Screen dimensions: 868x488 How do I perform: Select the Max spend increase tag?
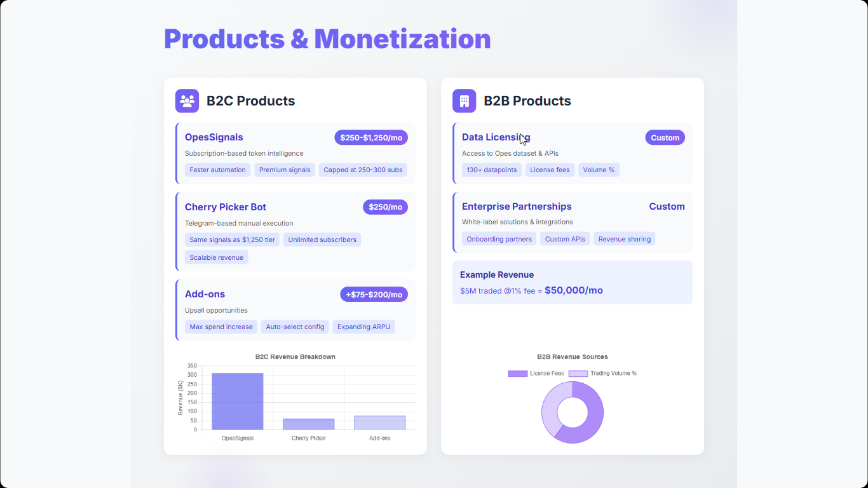click(221, 327)
